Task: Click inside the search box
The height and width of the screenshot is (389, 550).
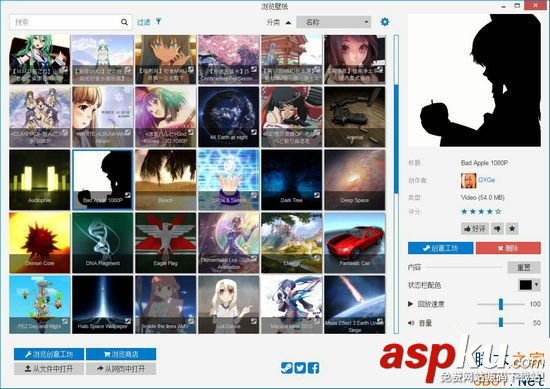Action: 71,22
